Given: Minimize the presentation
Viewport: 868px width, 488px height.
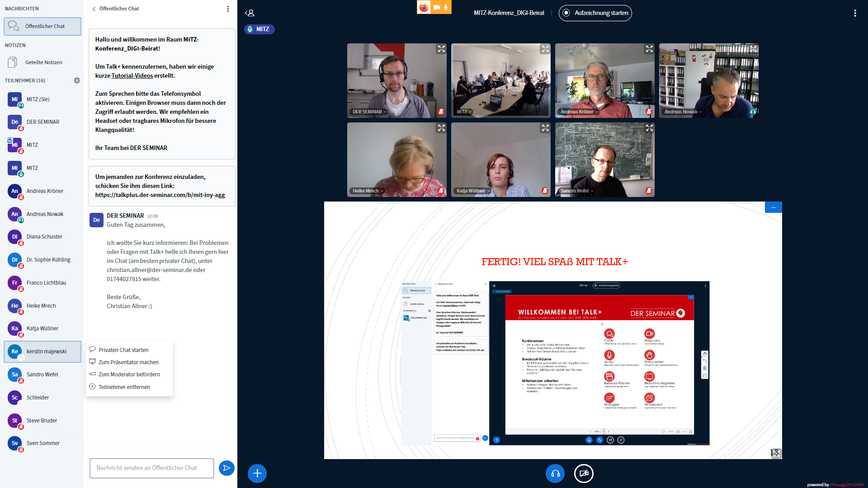Looking at the screenshot, I should (774, 207).
